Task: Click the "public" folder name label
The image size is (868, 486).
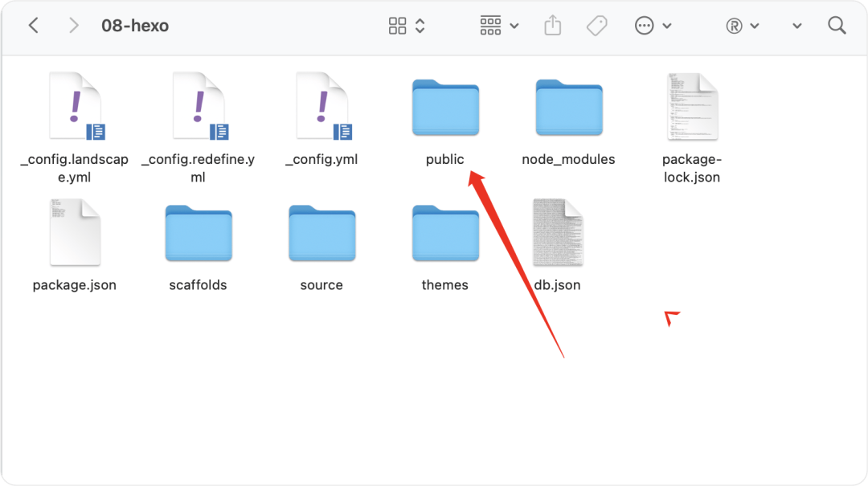Action: (x=445, y=159)
